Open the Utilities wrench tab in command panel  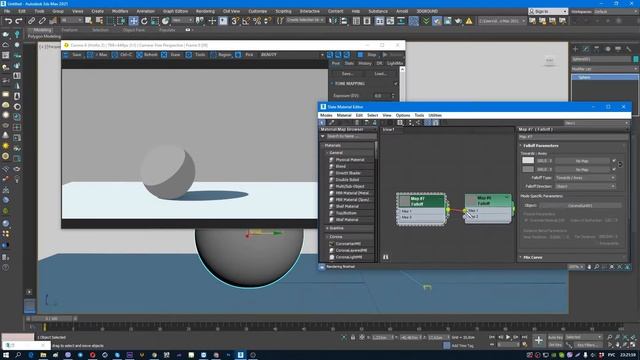click(629, 49)
